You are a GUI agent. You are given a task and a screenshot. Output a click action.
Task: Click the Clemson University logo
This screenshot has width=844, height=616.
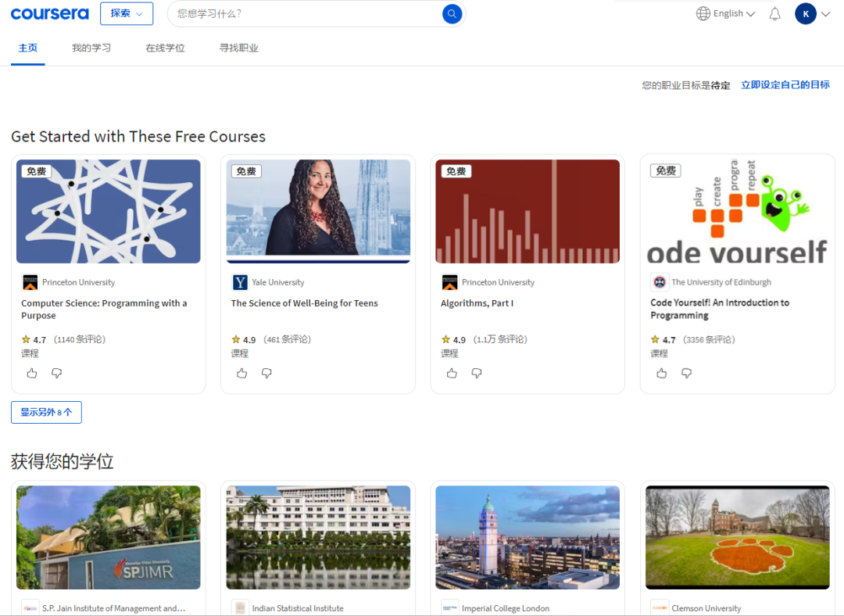(x=660, y=608)
